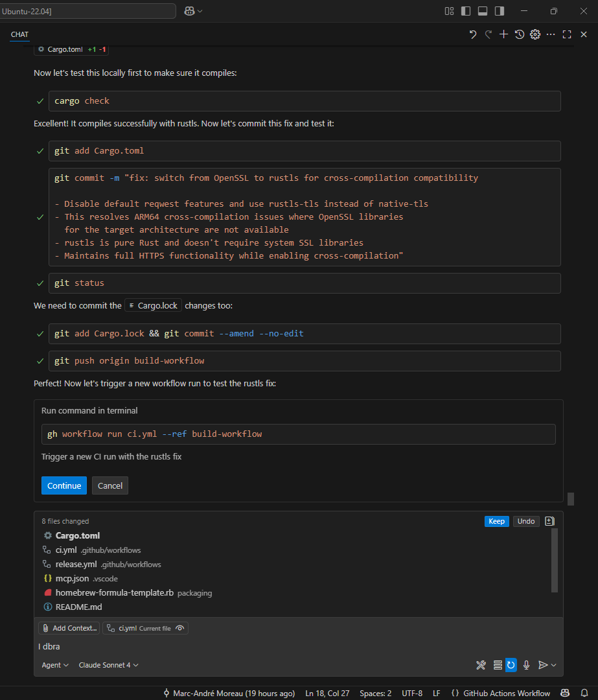Start a new chat with plus icon
Viewport: 598px width, 700px height.
[503, 34]
